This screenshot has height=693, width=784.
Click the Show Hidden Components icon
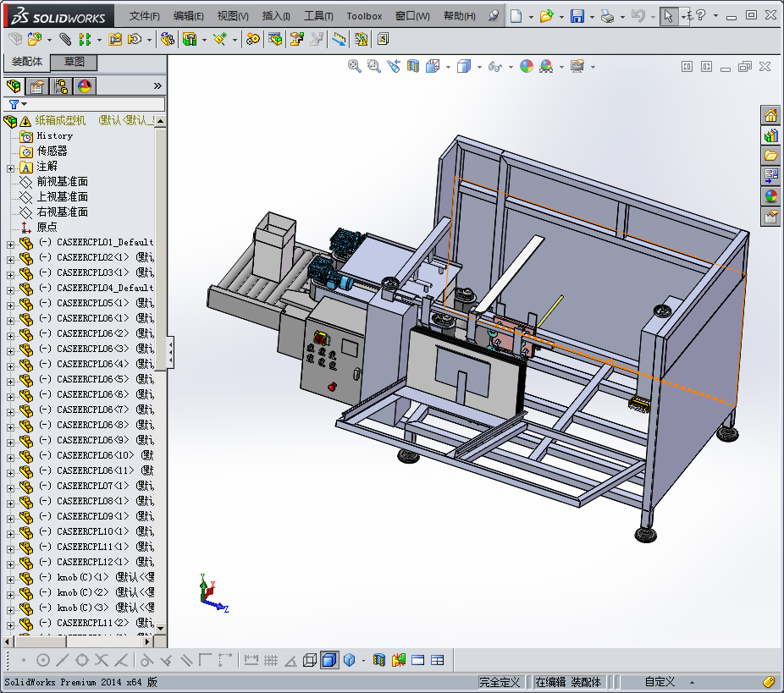click(168, 39)
